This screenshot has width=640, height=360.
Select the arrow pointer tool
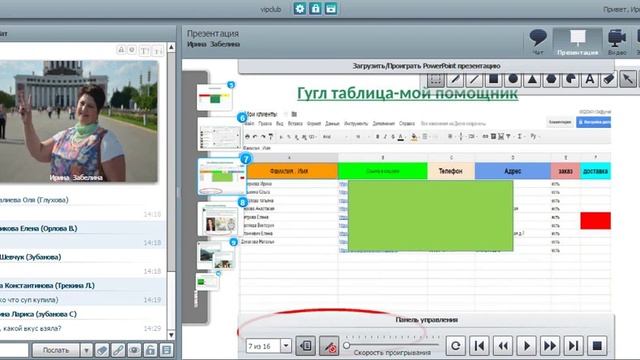click(628, 79)
